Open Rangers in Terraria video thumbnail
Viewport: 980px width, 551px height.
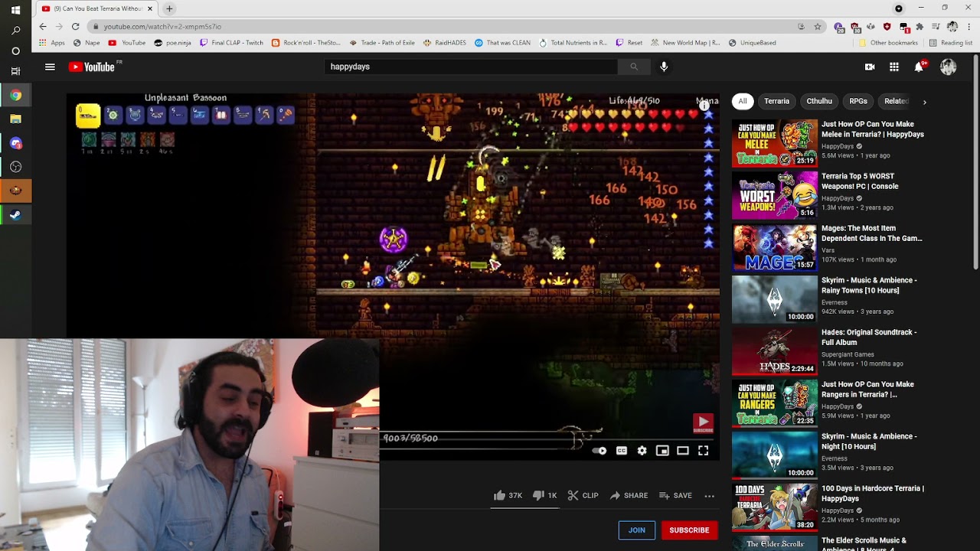click(775, 403)
